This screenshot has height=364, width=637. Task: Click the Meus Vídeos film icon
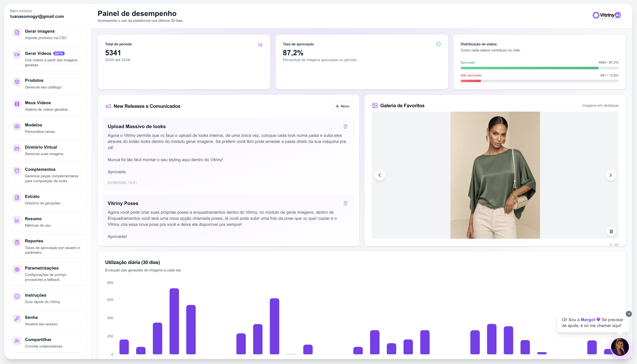pos(17,104)
